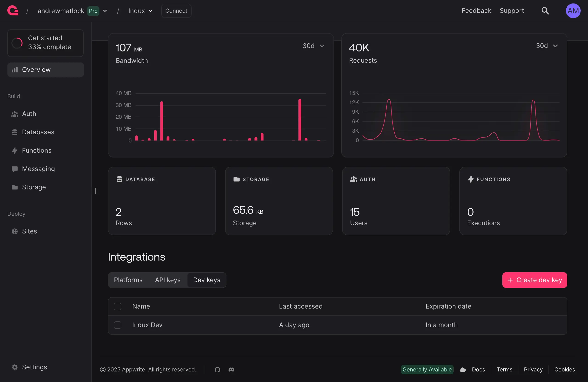Toggle the select-all checkbox in table header
This screenshot has height=382, width=588.
coord(118,306)
